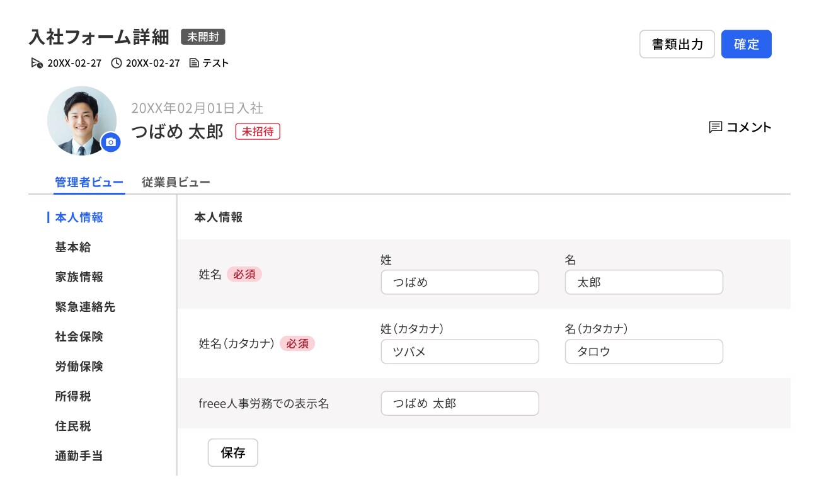This screenshot has width=819, height=504.
Task: Save the form with 保存 button
Action: coord(232,453)
